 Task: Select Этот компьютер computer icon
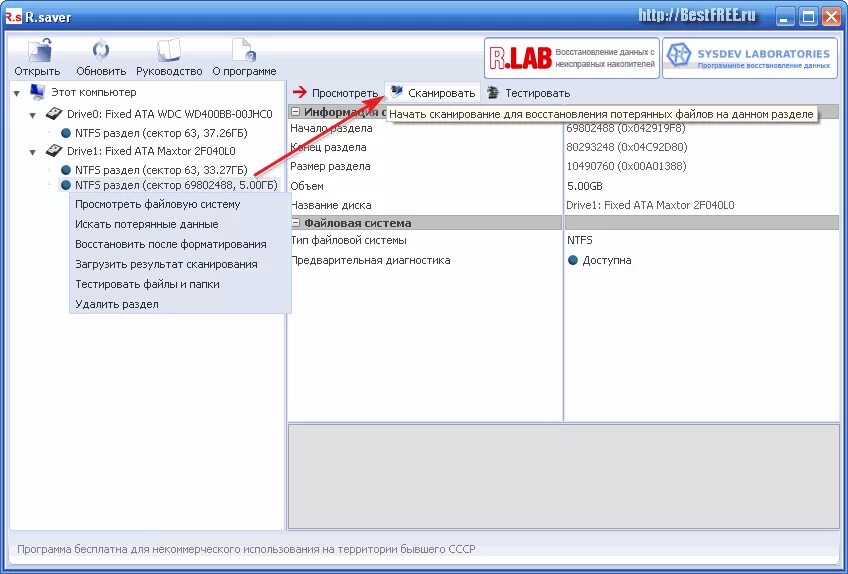(37, 92)
